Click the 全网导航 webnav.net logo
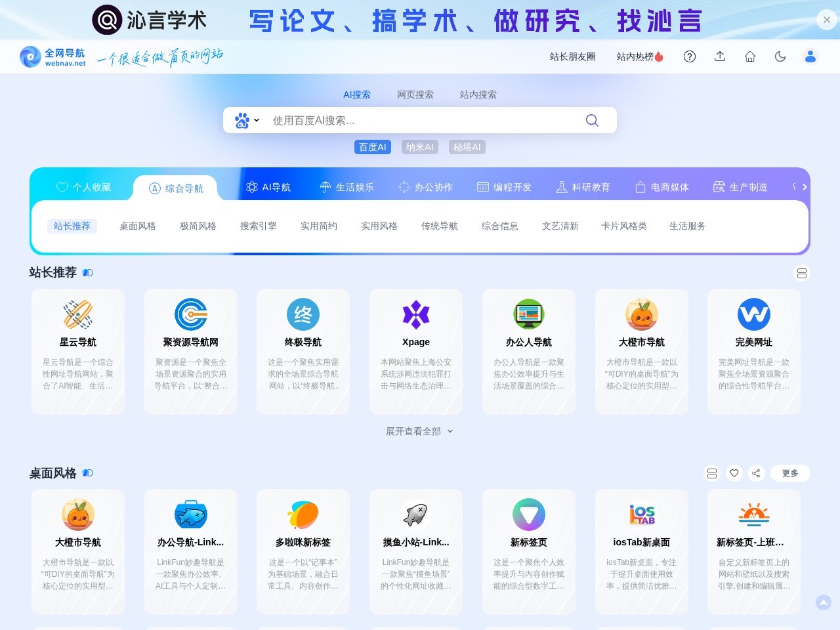Screen dimensions: 840x630 point(53,57)
